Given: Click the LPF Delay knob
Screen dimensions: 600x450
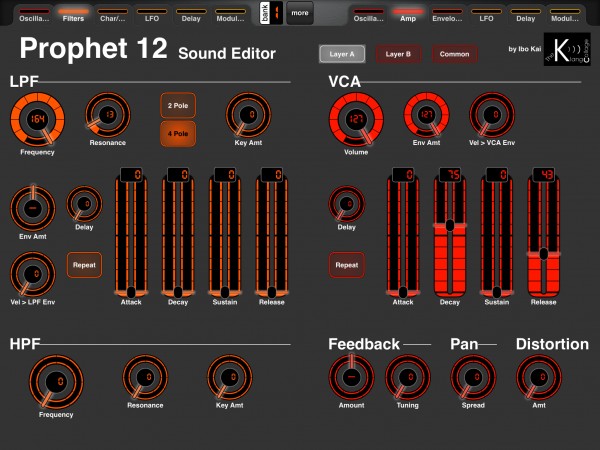Looking at the screenshot, I should coord(84,204).
